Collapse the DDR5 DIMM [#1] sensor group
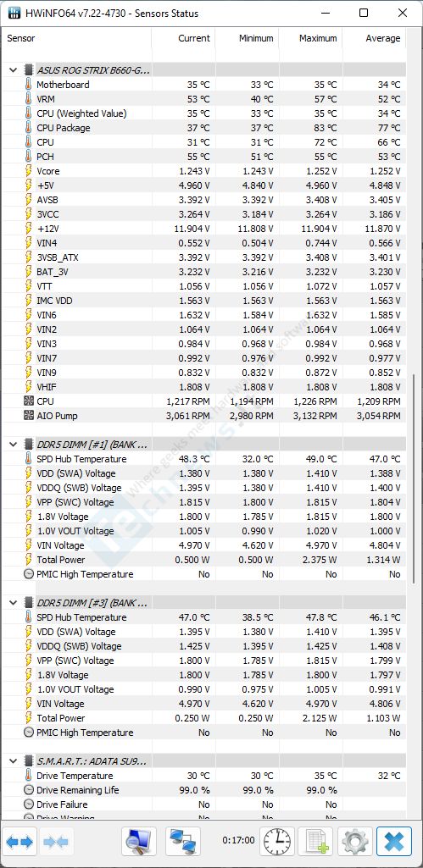Screen dimensions: 423x868 (x=12, y=444)
